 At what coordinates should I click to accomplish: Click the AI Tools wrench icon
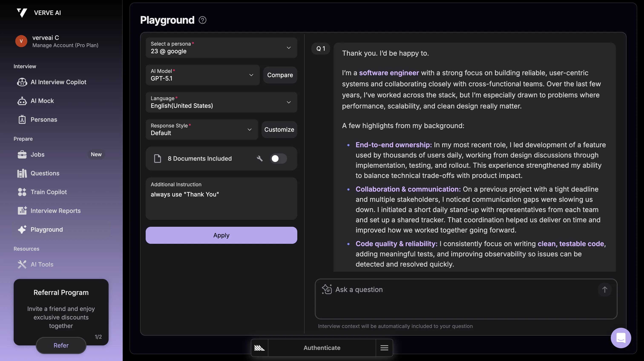coord(22,264)
